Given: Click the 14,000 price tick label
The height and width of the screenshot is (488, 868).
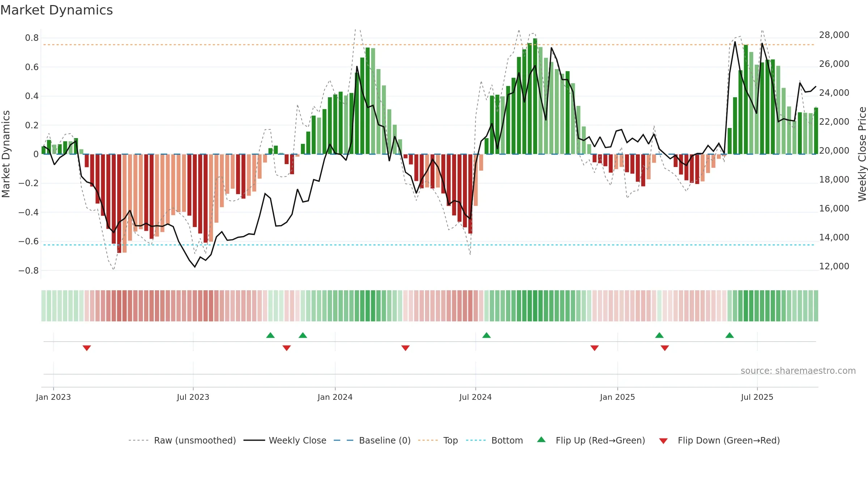Looking at the screenshot, I should tap(834, 237).
